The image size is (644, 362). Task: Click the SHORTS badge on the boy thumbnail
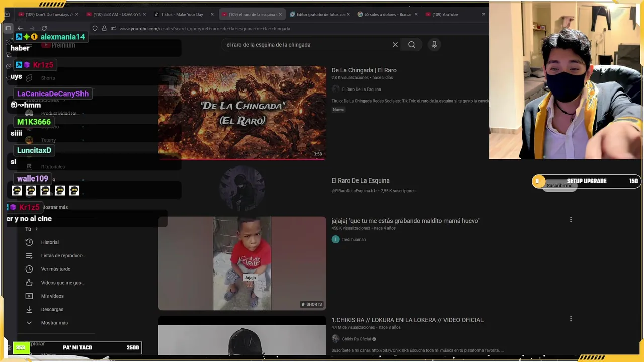point(311,304)
